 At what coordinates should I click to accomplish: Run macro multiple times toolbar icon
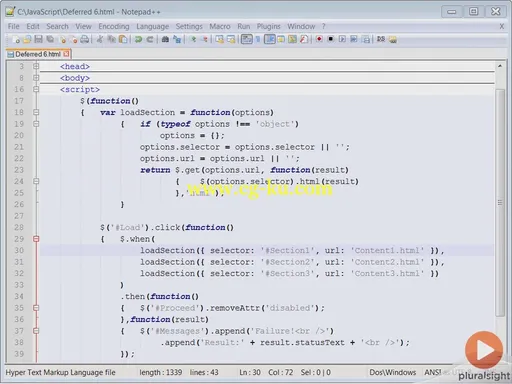pos(354,39)
